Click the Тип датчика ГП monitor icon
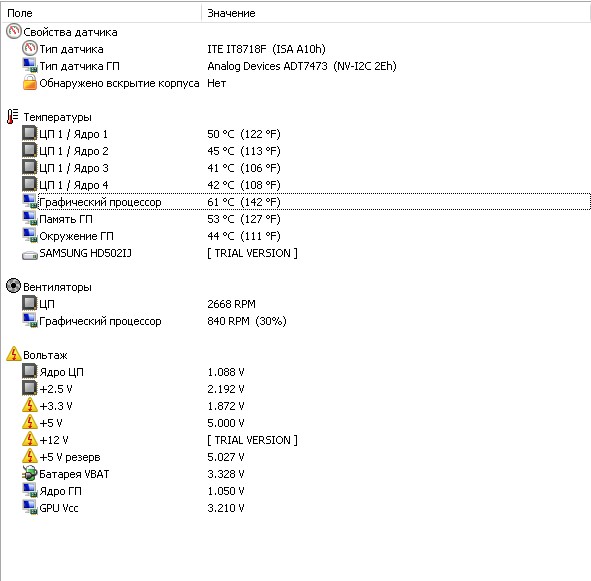This screenshot has width=591, height=581. [30, 66]
